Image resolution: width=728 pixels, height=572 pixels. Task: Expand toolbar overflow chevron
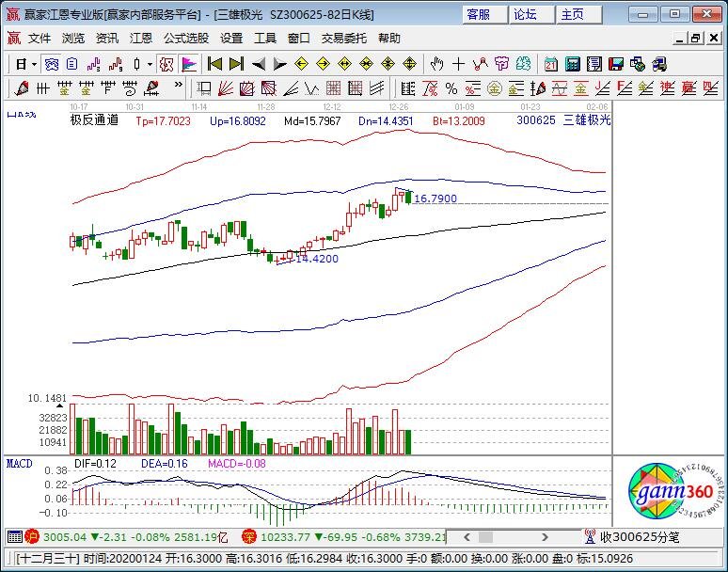tap(179, 86)
